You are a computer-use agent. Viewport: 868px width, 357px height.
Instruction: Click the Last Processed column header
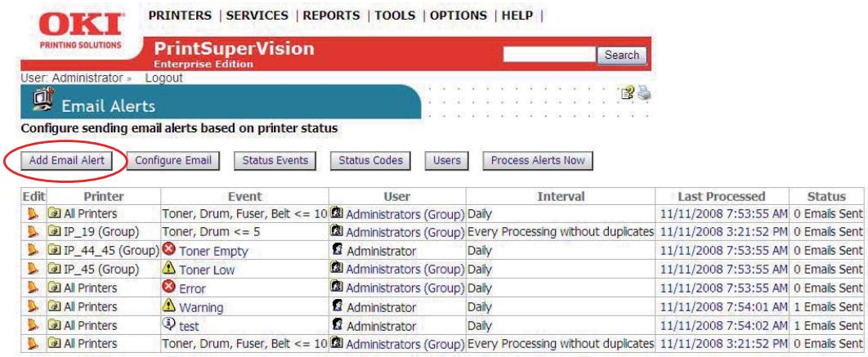(722, 197)
